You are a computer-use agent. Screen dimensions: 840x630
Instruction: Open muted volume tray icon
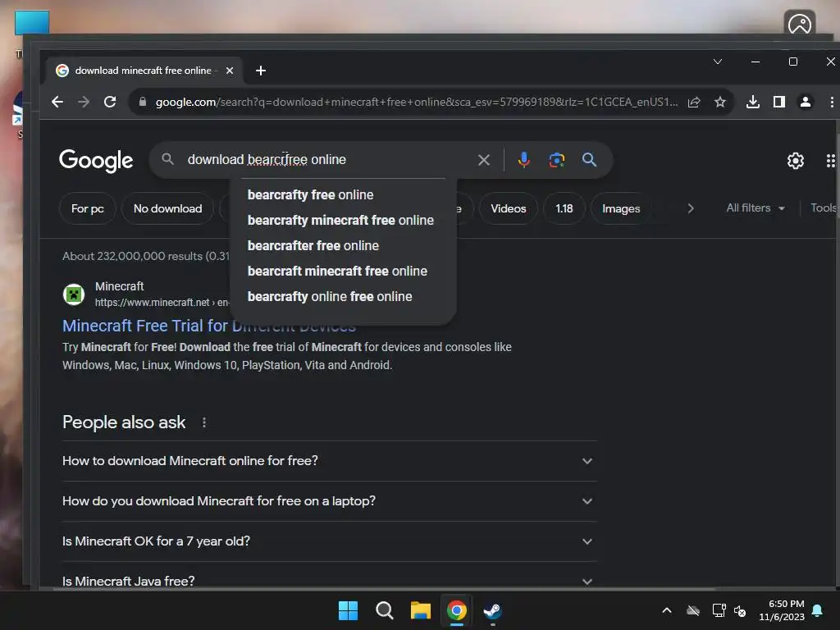pos(740,610)
